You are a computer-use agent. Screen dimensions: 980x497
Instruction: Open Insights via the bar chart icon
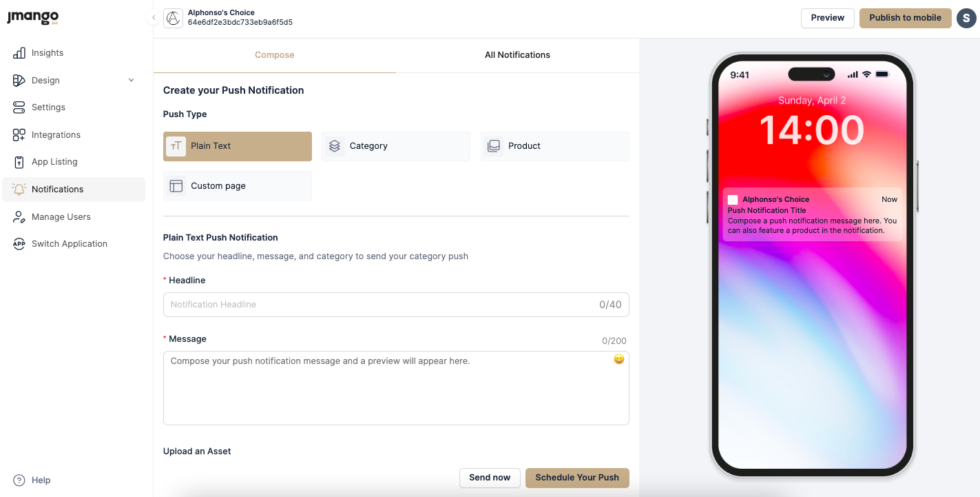19,53
